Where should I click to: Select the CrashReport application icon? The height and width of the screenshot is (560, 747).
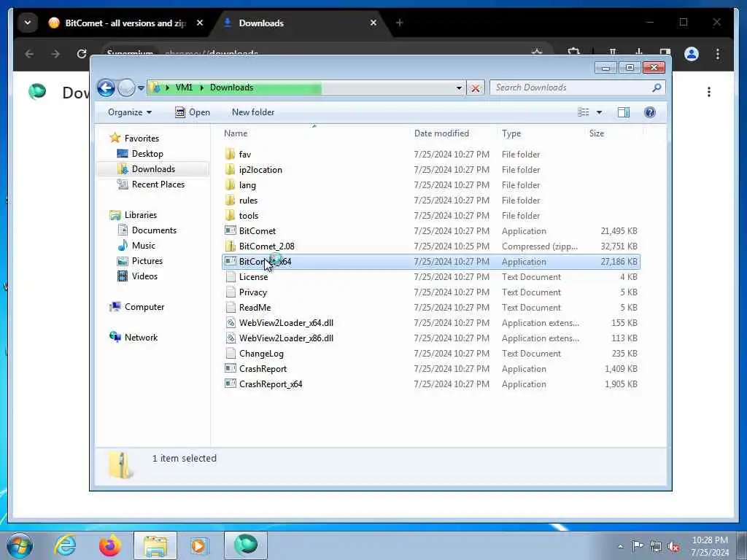point(230,368)
